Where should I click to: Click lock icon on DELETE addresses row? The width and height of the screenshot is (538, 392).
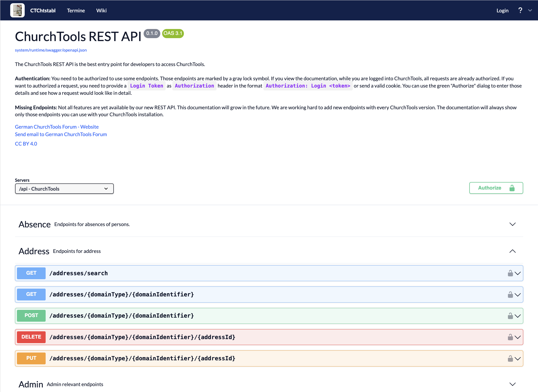tap(510, 337)
